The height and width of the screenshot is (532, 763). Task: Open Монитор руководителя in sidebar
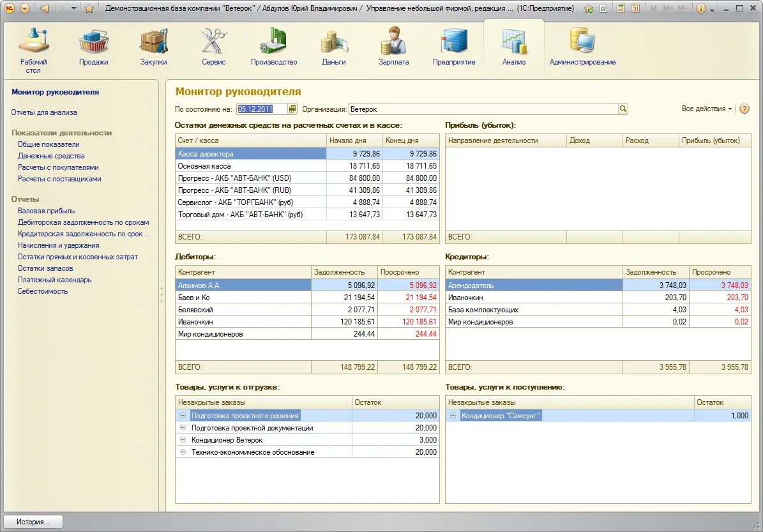[x=55, y=92]
